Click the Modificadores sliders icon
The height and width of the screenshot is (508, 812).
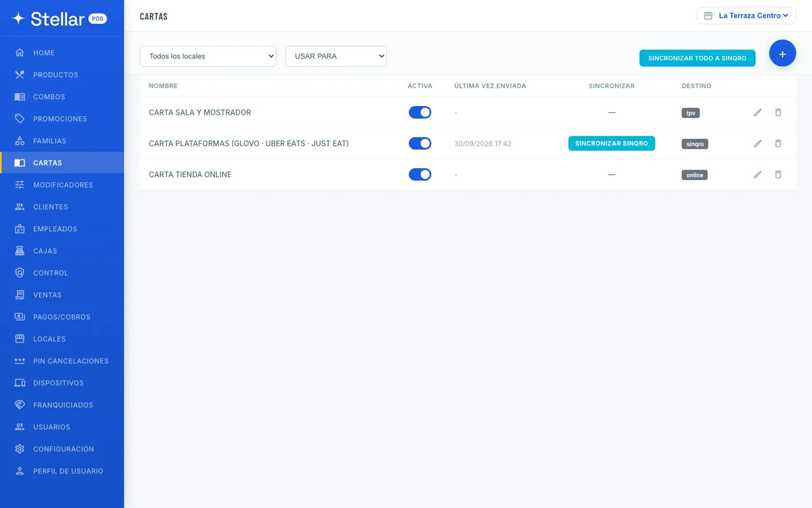coord(20,185)
